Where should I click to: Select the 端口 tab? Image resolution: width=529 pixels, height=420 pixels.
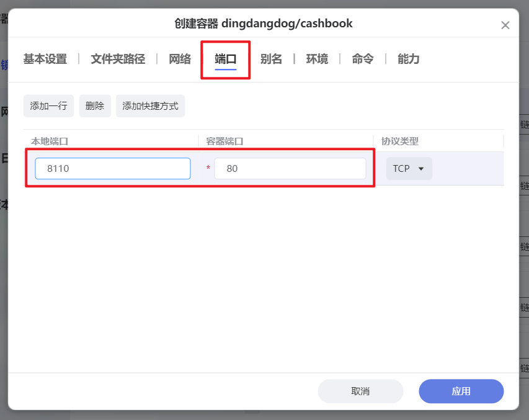point(225,59)
